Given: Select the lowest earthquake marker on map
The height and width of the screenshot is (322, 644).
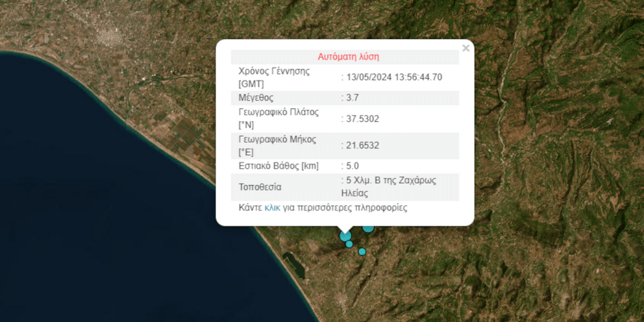Looking at the screenshot, I should tap(362, 251).
